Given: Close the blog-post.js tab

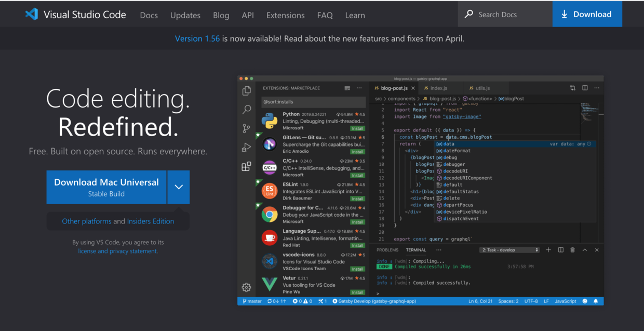Looking at the screenshot, I should click(x=413, y=88).
